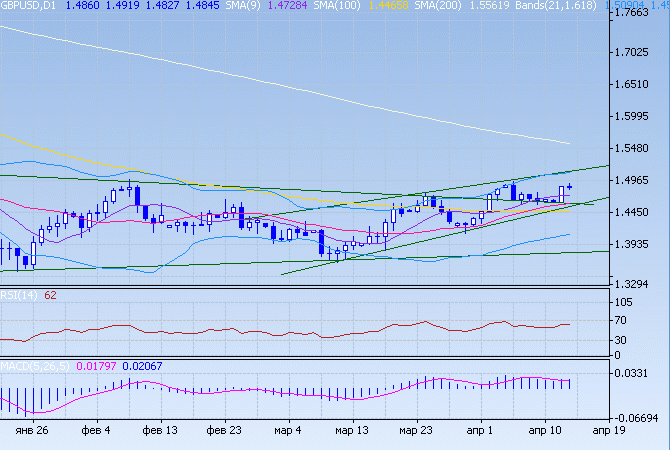Jump to the мар 23 date marker
Screen dimensions: 670x450
click(x=415, y=429)
